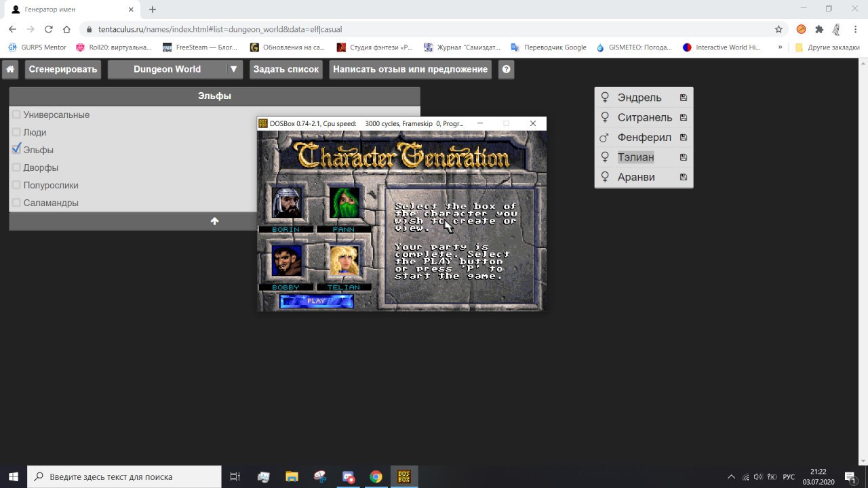Click the female symbol beside Эндрель
868x488 pixels.
605,98
